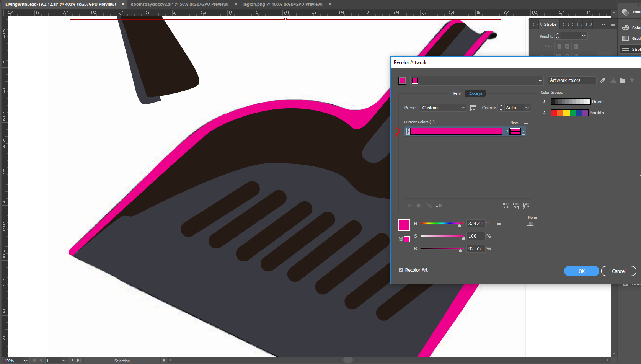Click the New Color Group folder icon

[622, 80]
